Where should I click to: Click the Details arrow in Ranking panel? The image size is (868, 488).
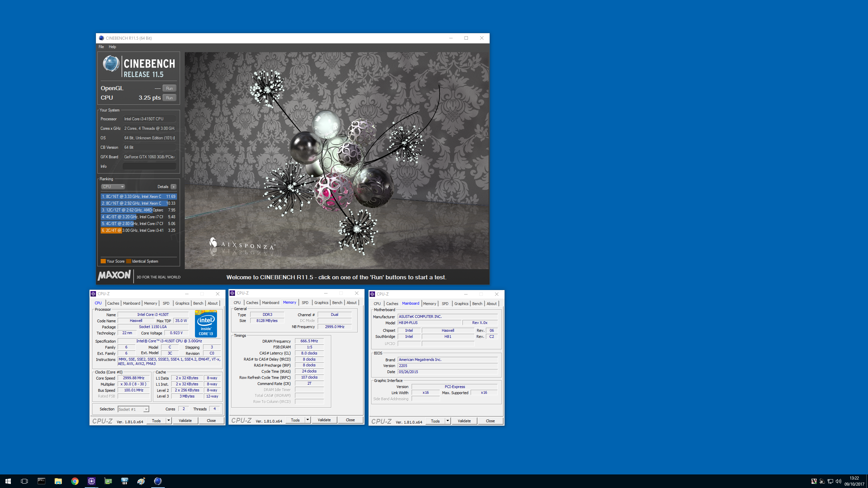tap(174, 187)
